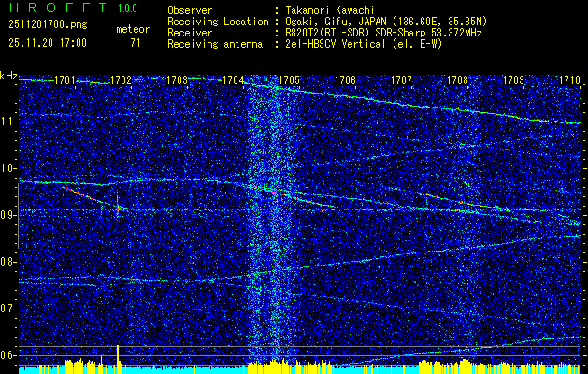588x374 pixels.
Task: Click the kHz axis unit label
Action: [8, 76]
